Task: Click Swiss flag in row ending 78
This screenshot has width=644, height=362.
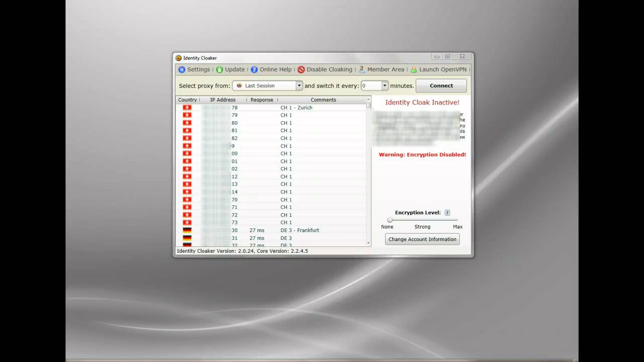Action: (187, 108)
